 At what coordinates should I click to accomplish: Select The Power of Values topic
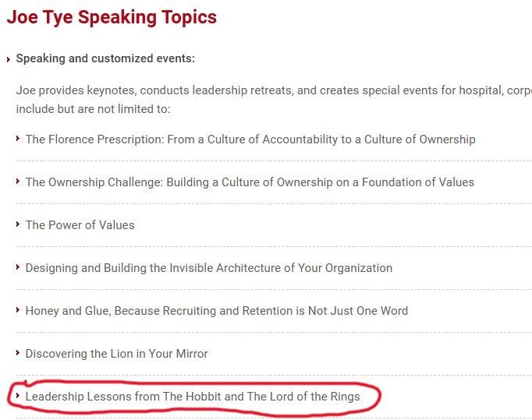coord(80,225)
